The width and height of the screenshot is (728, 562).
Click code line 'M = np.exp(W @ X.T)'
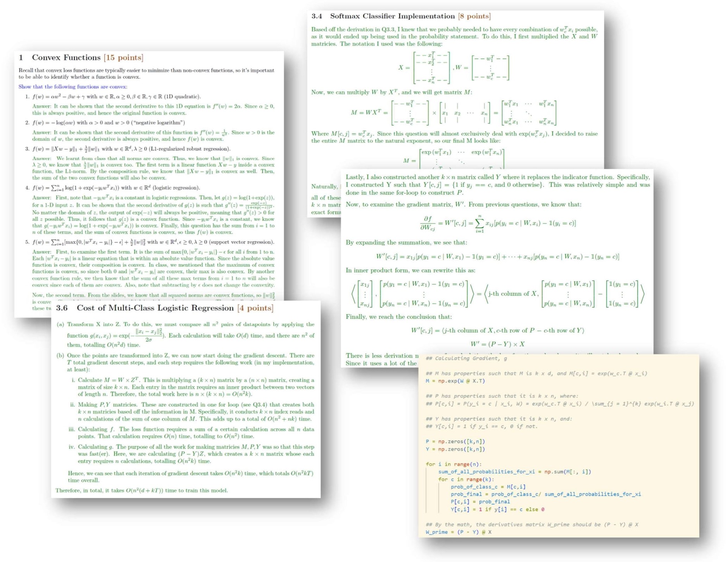(x=455, y=381)
